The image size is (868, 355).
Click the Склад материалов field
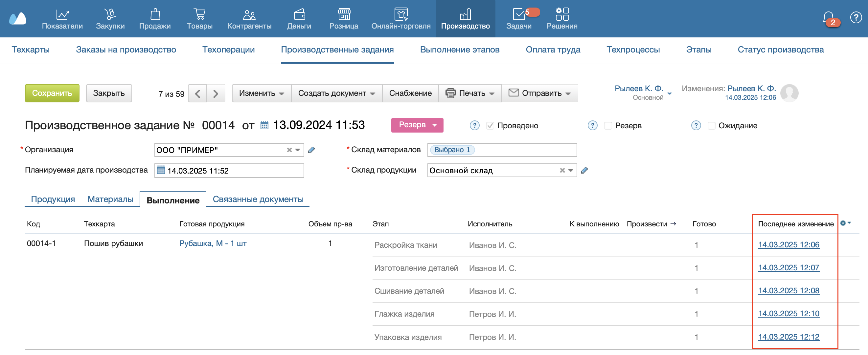pyautogui.click(x=502, y=150)
